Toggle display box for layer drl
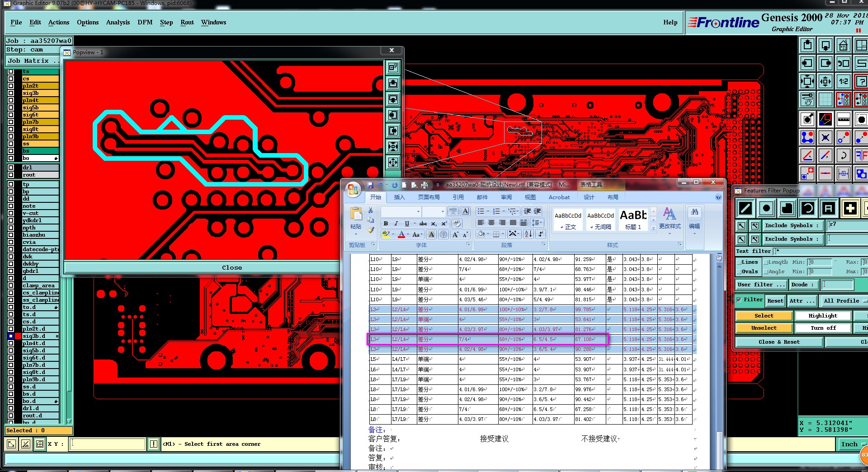This screenshot has height=472, width=868. tap(11, 168)
